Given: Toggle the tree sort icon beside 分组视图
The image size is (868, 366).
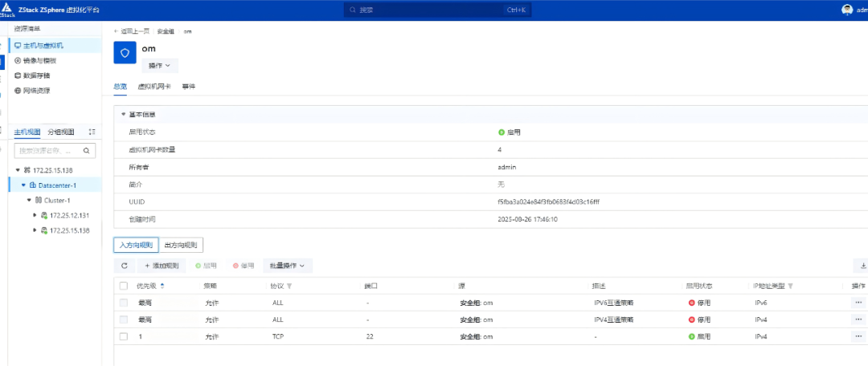Looking at the screenshot, I should coord(92,132).
